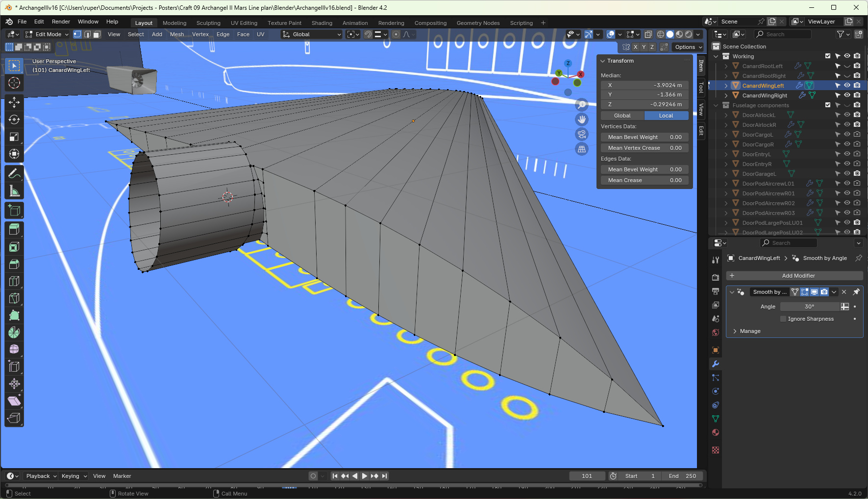The height and width of the screenshot is (499, 868).
Task: Open the Render menu
Action: click(x=61, y=22)
